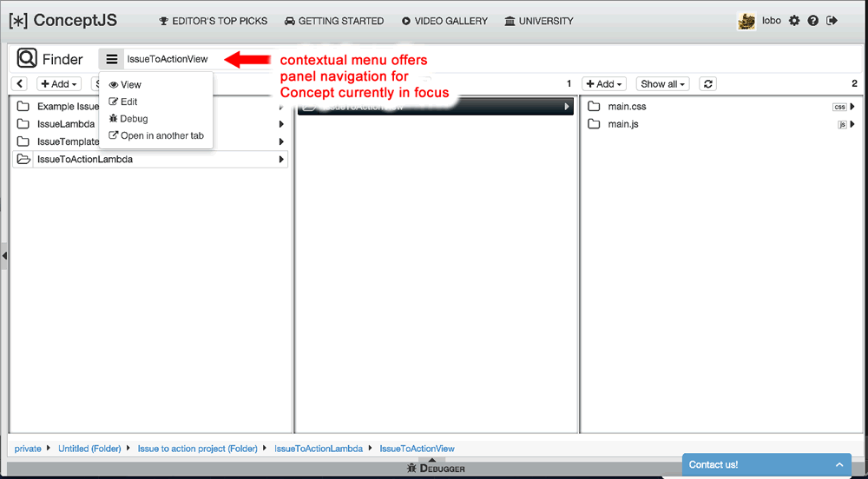This screenshot has width=868, height=479.
Task: Click the folder icon beside IssueTemplate
Action: 23,141
